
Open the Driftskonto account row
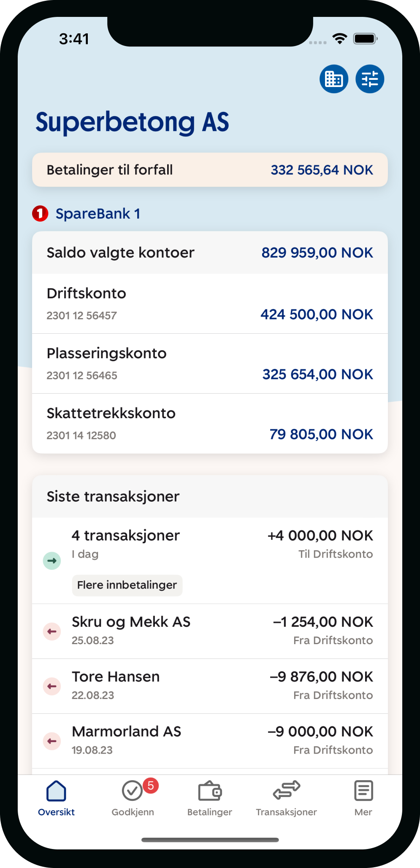[210, 304]
